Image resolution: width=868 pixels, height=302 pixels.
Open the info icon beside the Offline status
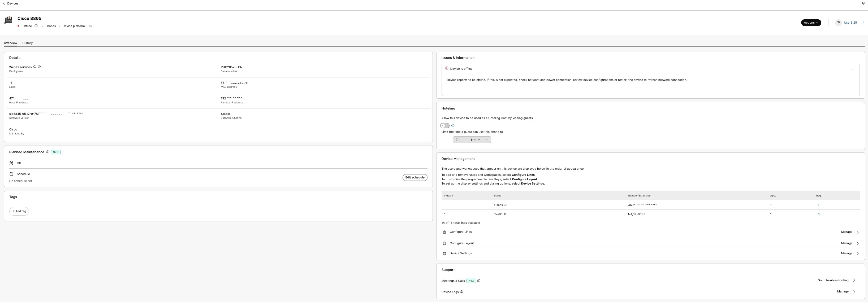coord(36,26)
